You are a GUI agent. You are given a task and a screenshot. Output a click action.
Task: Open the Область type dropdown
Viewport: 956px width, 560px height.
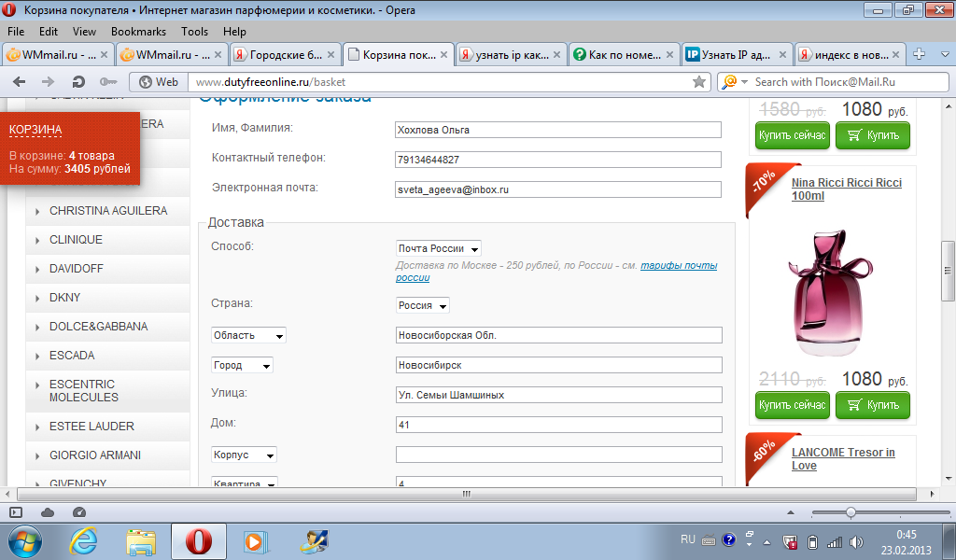click(x=248, y=335)
